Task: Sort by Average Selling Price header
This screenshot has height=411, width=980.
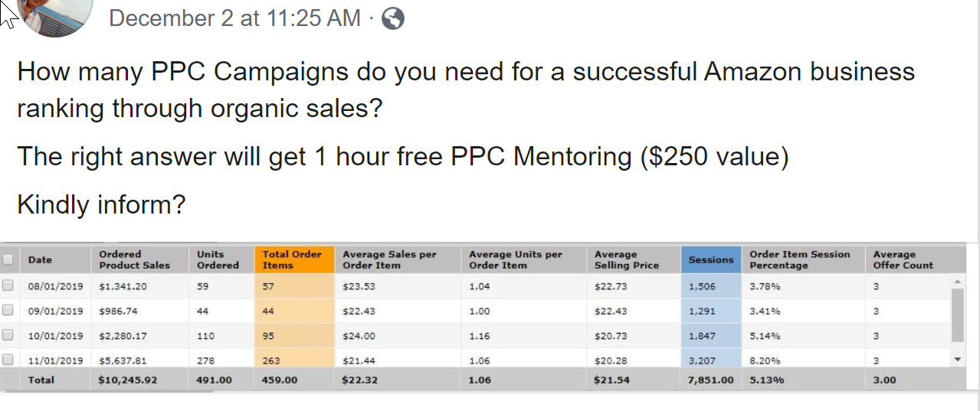Action: [x=626, y=259]
